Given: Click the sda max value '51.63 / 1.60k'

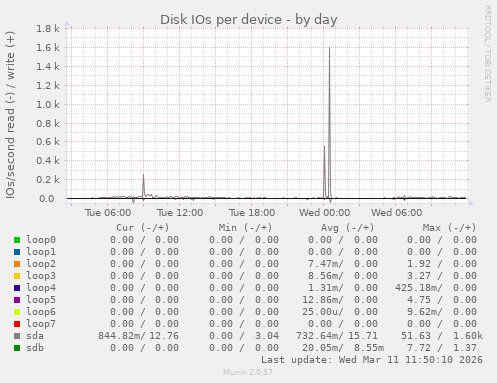Looking at the screenshot, I should coord(442,336).
